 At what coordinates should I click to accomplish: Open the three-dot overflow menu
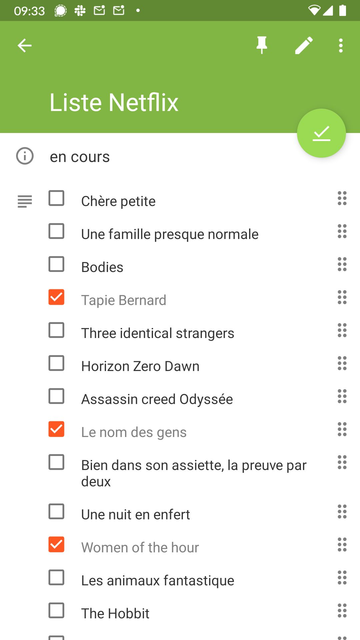click(341, 45)
